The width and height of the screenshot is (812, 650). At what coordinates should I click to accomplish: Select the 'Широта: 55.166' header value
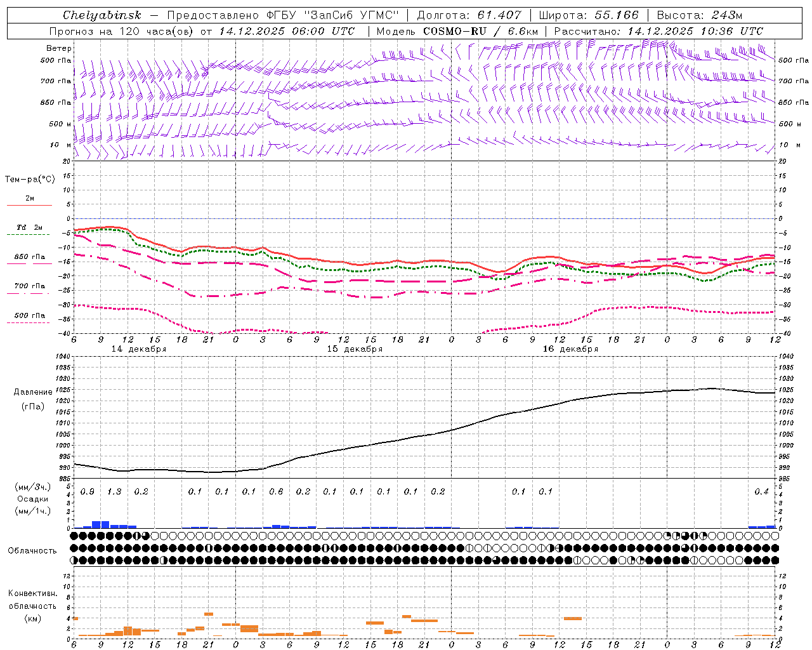[x=588, y=15]
